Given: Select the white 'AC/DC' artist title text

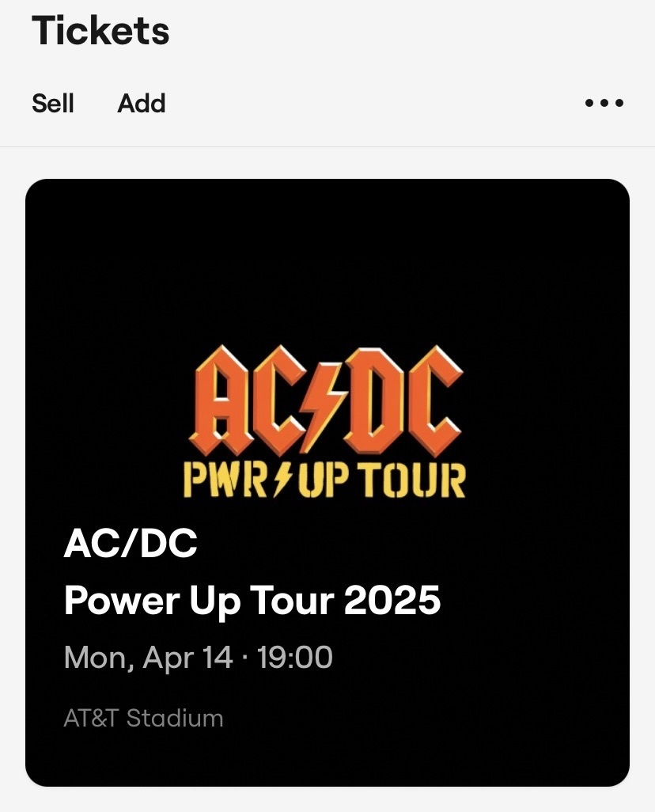Looking at the screenshot, I should coord(131,544).
